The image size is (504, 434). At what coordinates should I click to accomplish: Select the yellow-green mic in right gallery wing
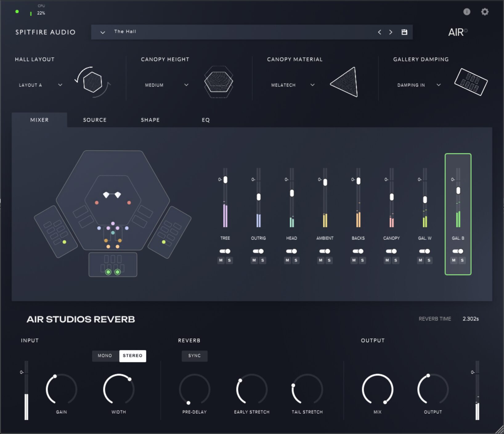click(x=164, y=242)
